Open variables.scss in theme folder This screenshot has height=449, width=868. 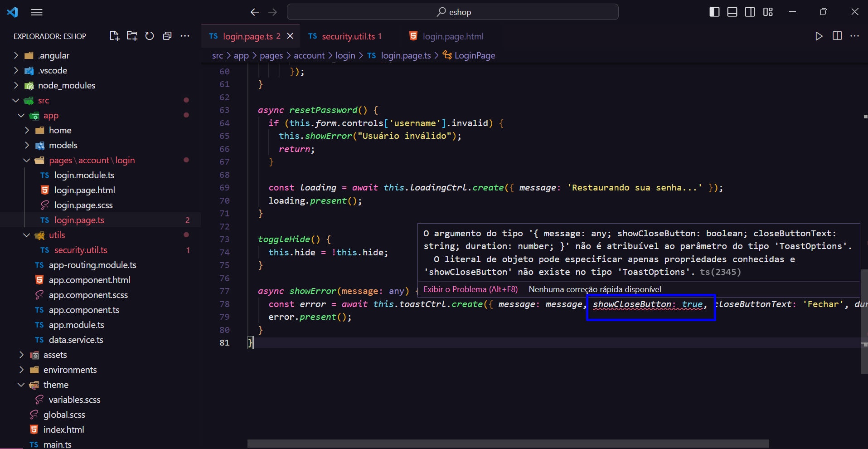75,400
